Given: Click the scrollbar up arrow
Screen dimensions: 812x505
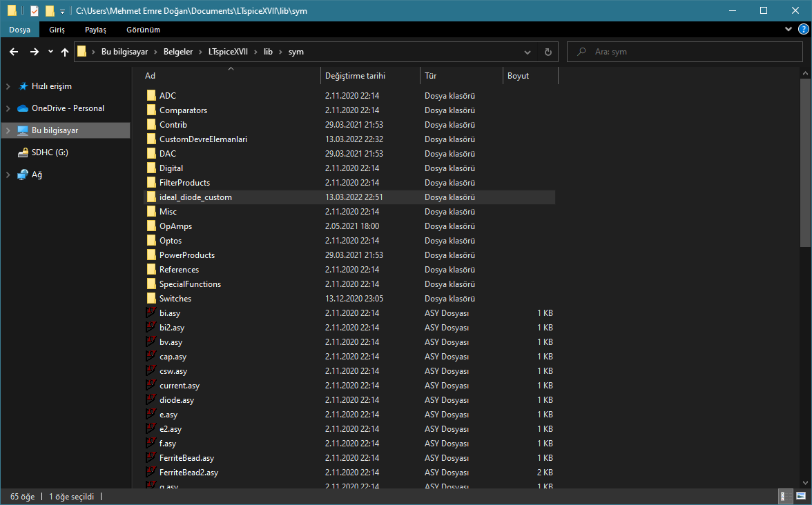Looking at the screenshot, I should 805,74.
